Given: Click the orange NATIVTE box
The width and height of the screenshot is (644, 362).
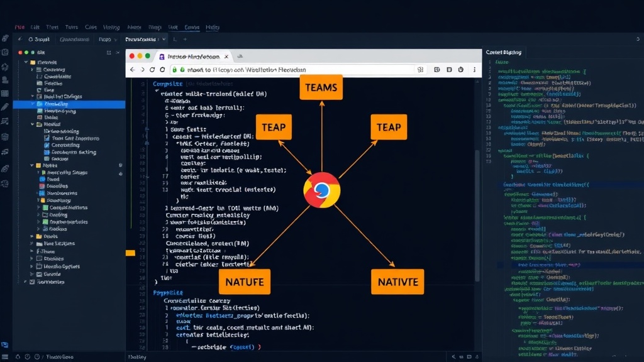Looking at the screenshot, I should [397, 282].
